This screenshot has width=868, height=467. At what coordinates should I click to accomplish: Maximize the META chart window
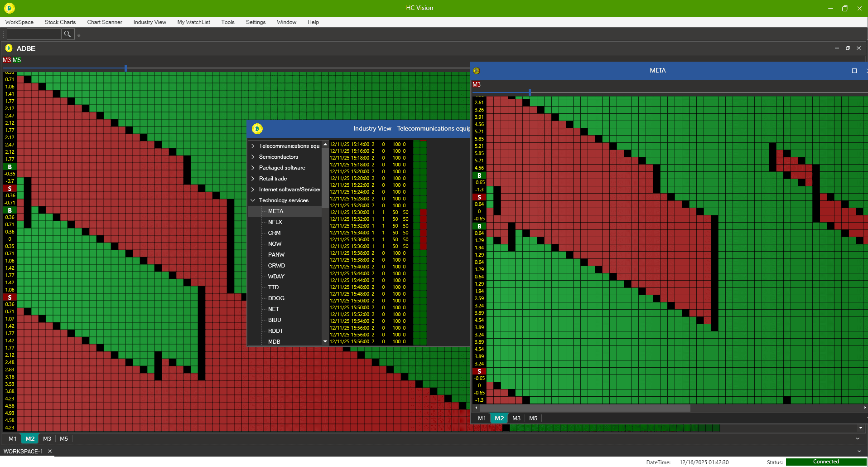[x=854, y=71]
